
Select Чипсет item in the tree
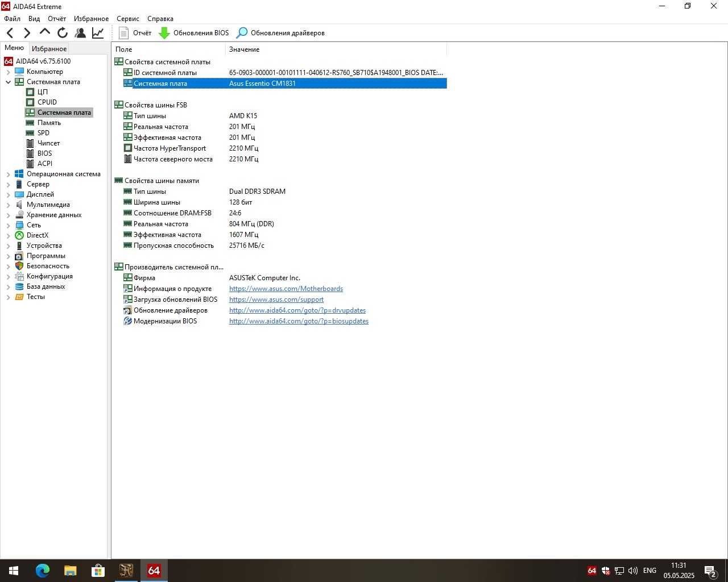[x=48, y=143]
